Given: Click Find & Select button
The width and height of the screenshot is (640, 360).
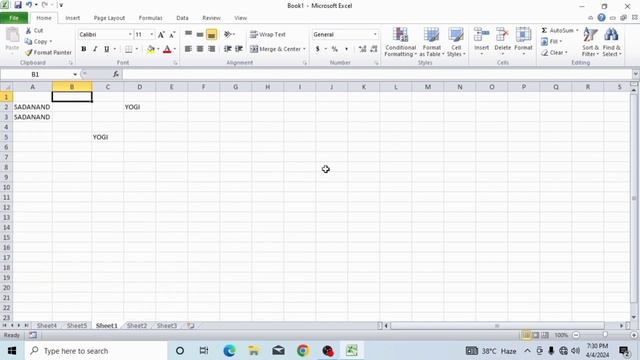Looking at the screenshot, I should click(611, 42).
